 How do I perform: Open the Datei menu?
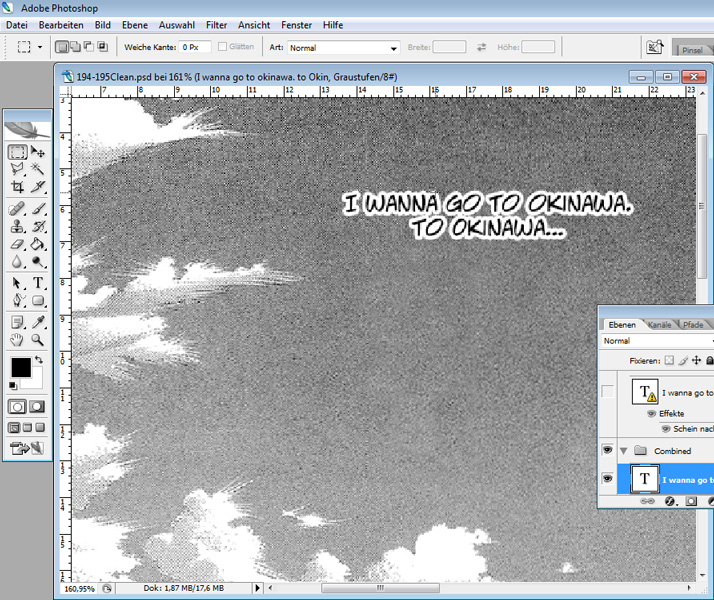click(17, 25)
